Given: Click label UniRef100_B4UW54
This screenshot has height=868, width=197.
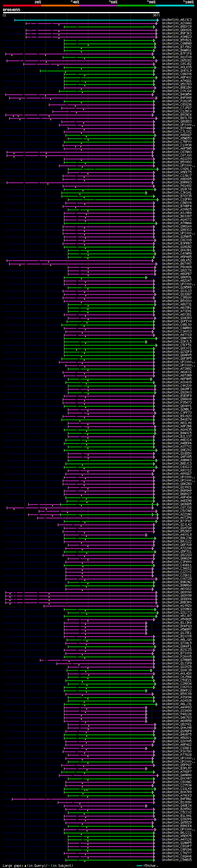Looking at the screenshot, I should pos(177,95).
